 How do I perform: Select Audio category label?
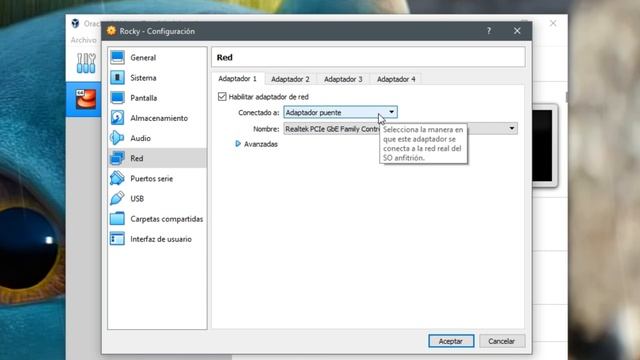point(140,138)
